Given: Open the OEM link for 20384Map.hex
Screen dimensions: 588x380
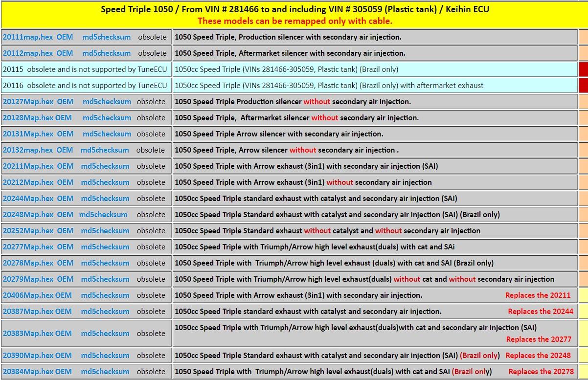Looking at the screenshot, I should pos(64,371).
